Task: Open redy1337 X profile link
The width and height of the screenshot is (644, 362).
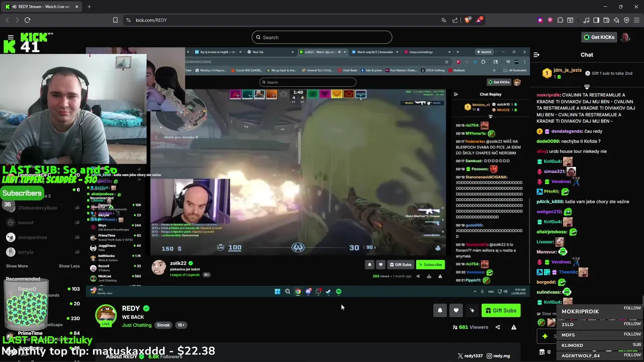Action: 469,356
